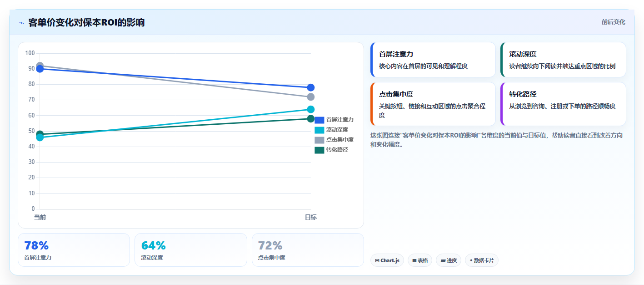The height and width of the screenshot is (285, 644).
Task: Open the 点击集中度 description card
Action: [433, 104]
